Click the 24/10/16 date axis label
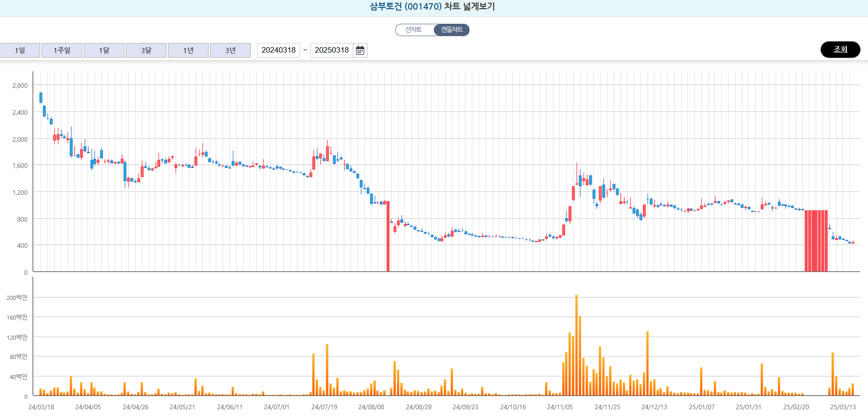This screenshot has width=868, height=417. [x=513, y=407]
